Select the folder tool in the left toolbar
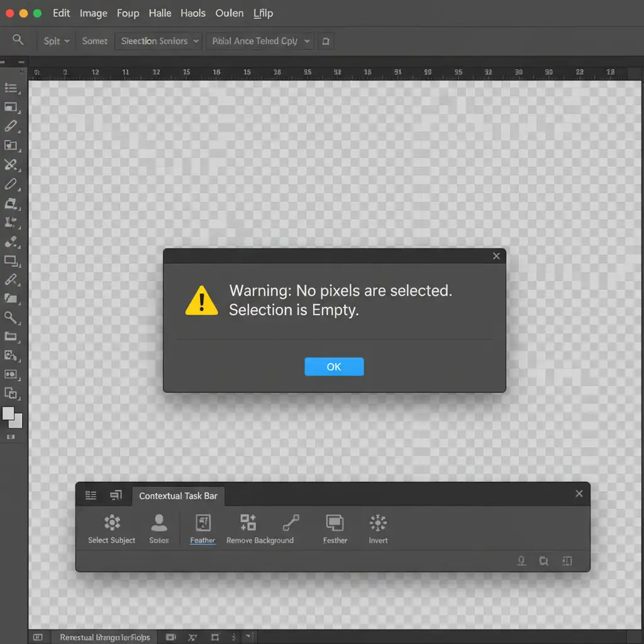 tap(11, 298)
